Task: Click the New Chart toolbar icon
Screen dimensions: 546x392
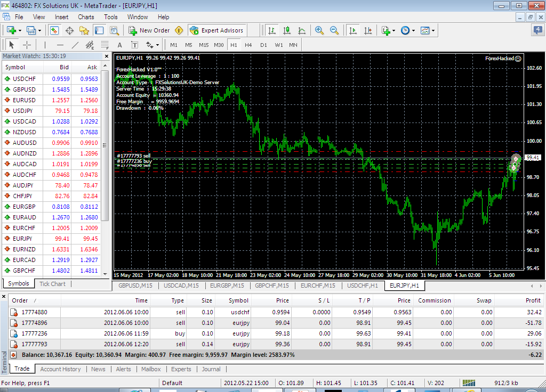Action: [x=11, y=30]
